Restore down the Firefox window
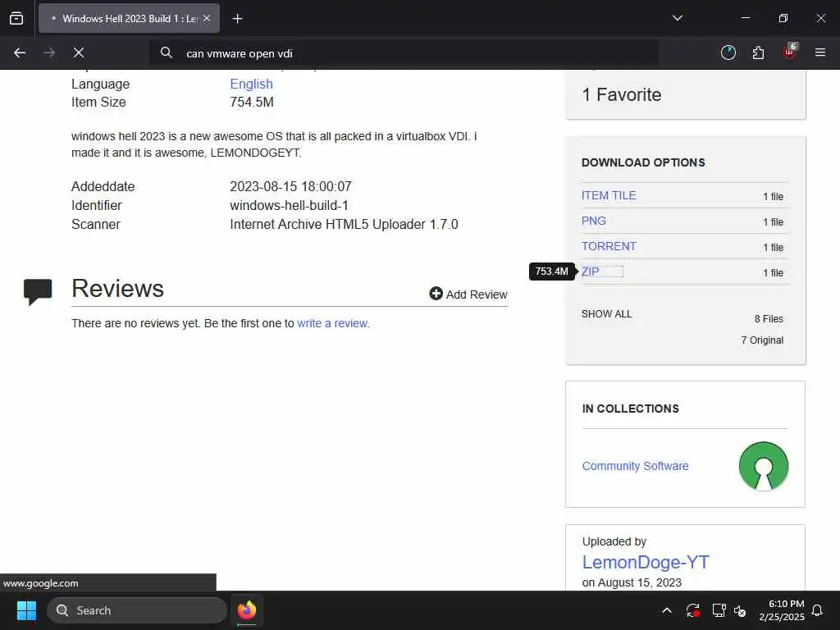Viewport: 840px width, 630px height. (x=783, y=18)
